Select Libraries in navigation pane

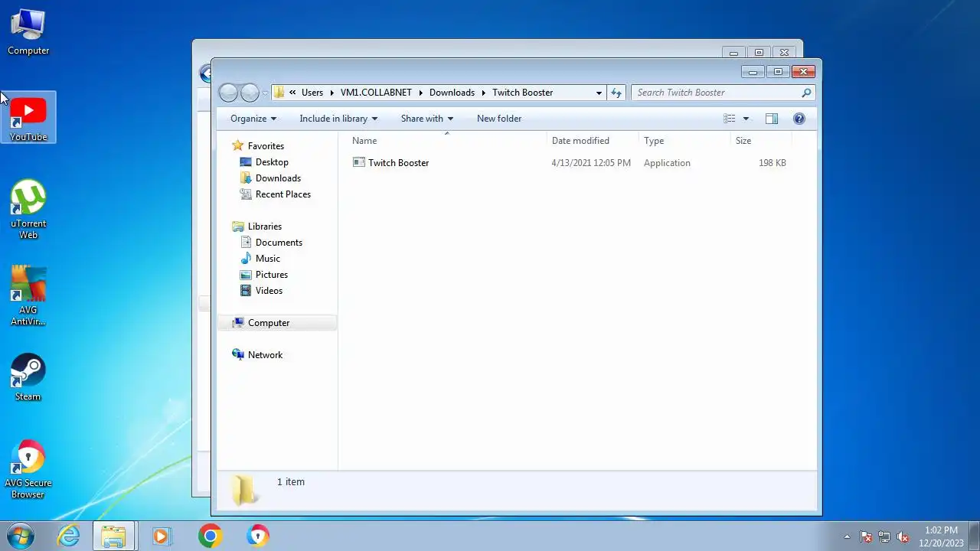click(265, 227)
